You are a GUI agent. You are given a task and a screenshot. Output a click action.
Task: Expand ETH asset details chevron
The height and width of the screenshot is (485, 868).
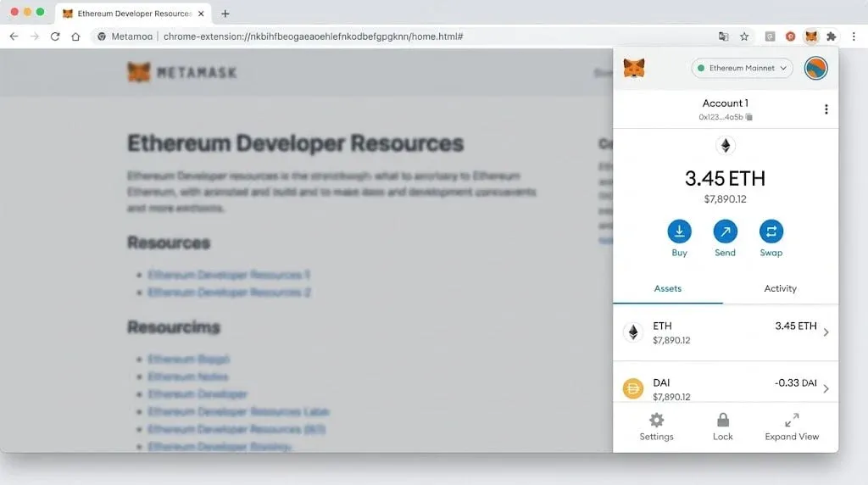coord(826,332)
